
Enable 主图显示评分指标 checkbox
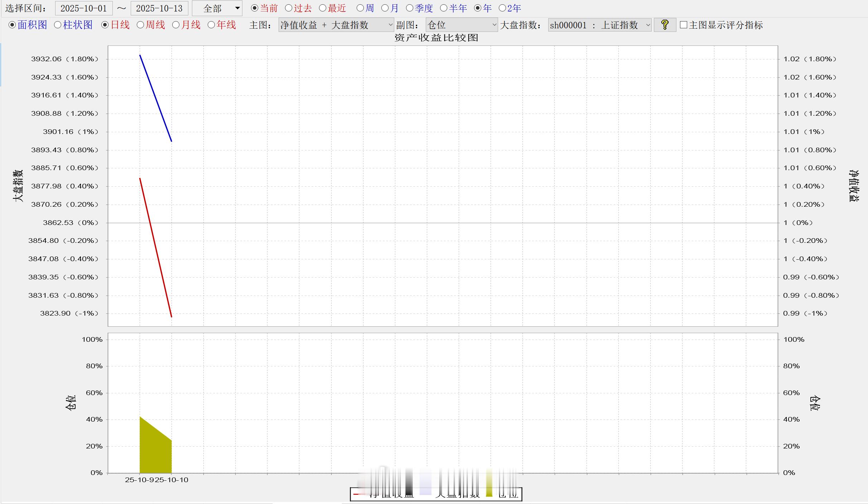click(684, 25)
